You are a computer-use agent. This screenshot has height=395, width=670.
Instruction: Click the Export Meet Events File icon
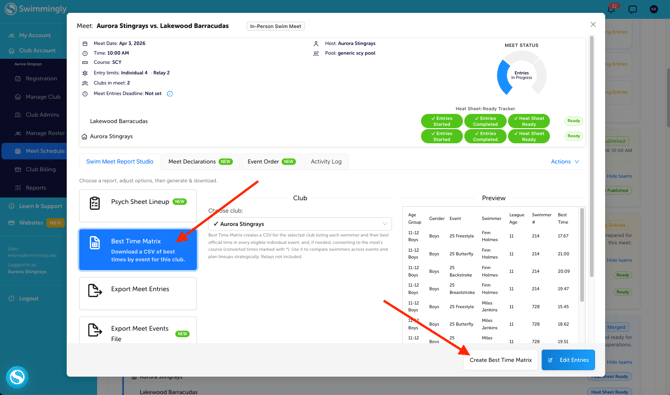(x=95, y=330)
